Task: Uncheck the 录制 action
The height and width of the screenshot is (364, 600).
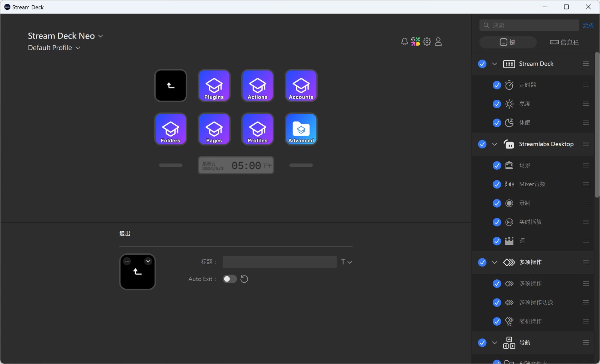Action: [497, 203]
